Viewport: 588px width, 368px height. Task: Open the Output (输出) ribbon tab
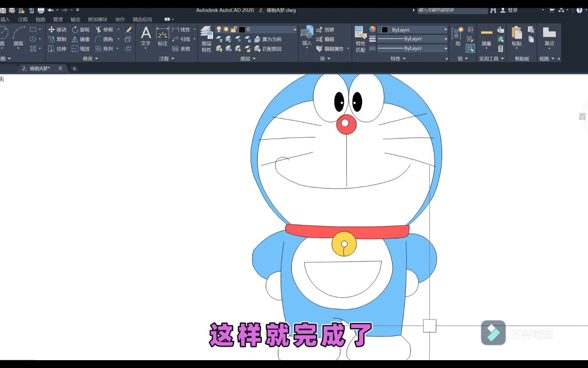75,19
